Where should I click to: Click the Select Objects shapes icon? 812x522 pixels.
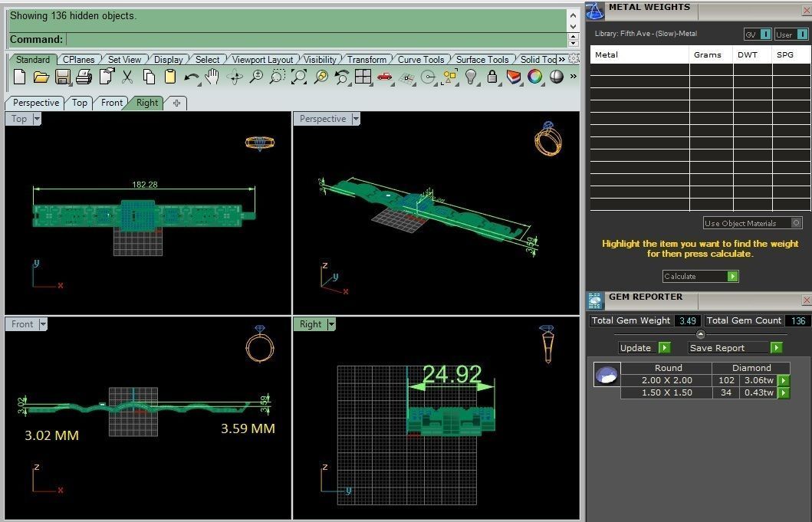click(x=449, y=77)
